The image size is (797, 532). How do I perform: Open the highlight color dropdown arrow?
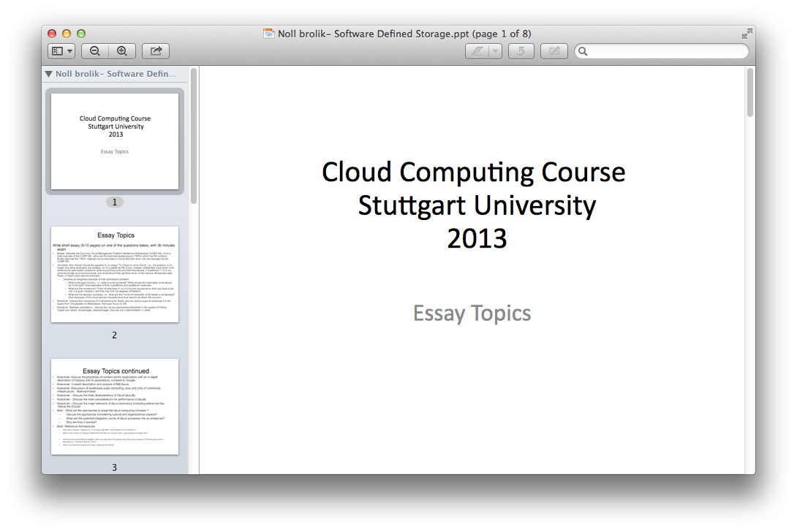[x=496, y=51]
